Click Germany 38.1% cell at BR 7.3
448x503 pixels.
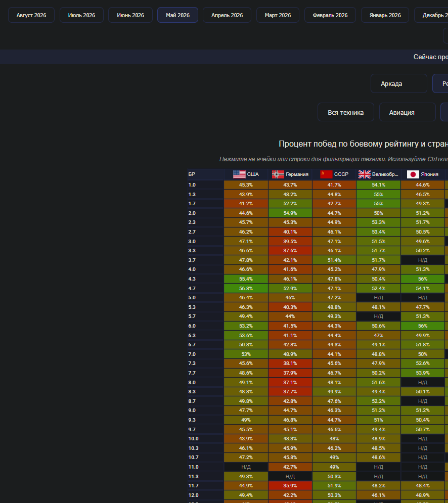click(x=290, y=363)
